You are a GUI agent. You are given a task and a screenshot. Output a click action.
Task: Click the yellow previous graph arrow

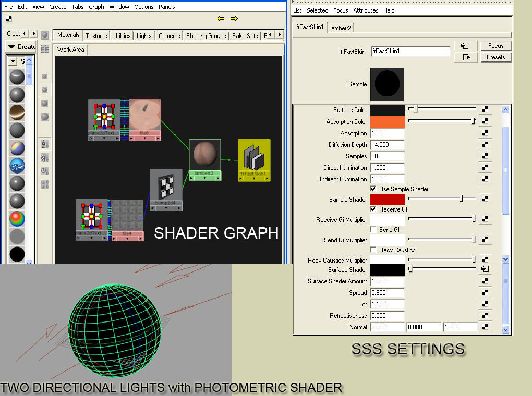221,18
